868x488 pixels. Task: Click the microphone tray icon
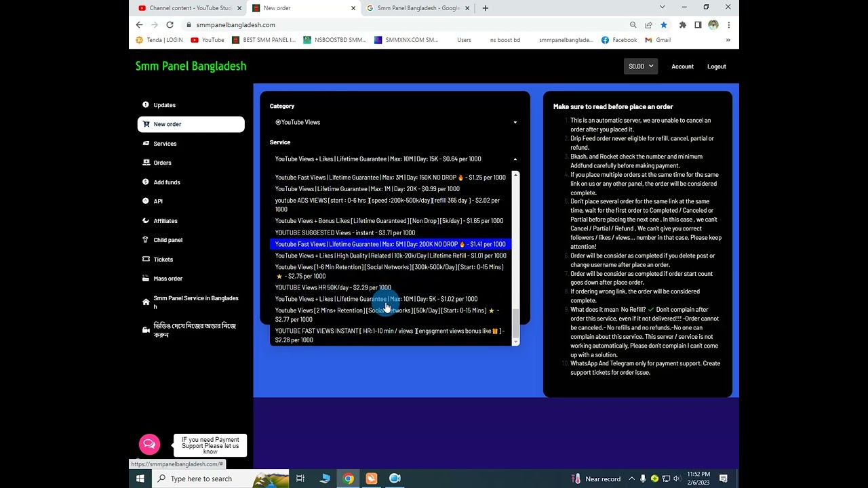click(643, 479)
